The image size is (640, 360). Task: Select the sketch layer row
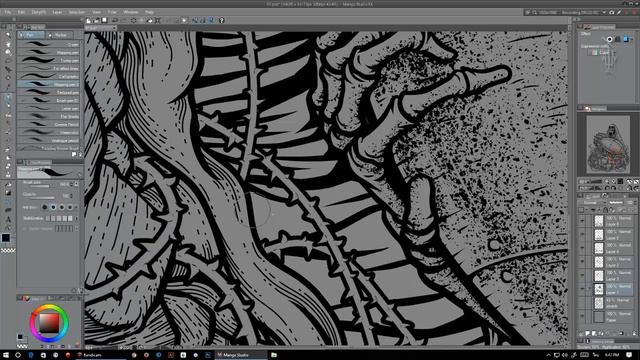click(606, 303)
